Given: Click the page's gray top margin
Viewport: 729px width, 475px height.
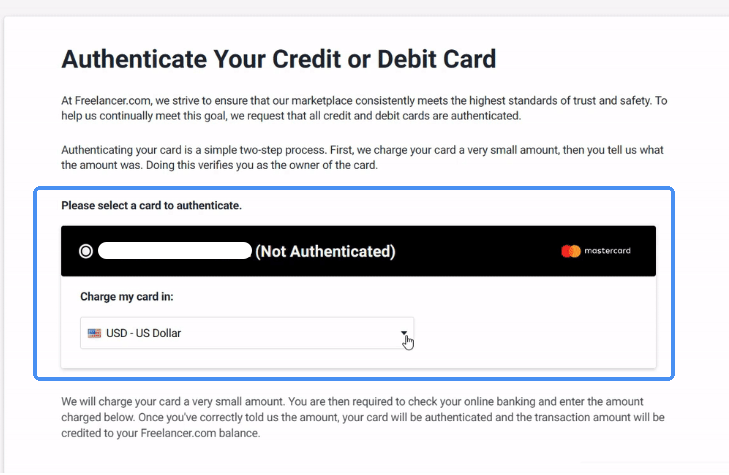Looking at the screenshot, I should (x=364, y=7).
